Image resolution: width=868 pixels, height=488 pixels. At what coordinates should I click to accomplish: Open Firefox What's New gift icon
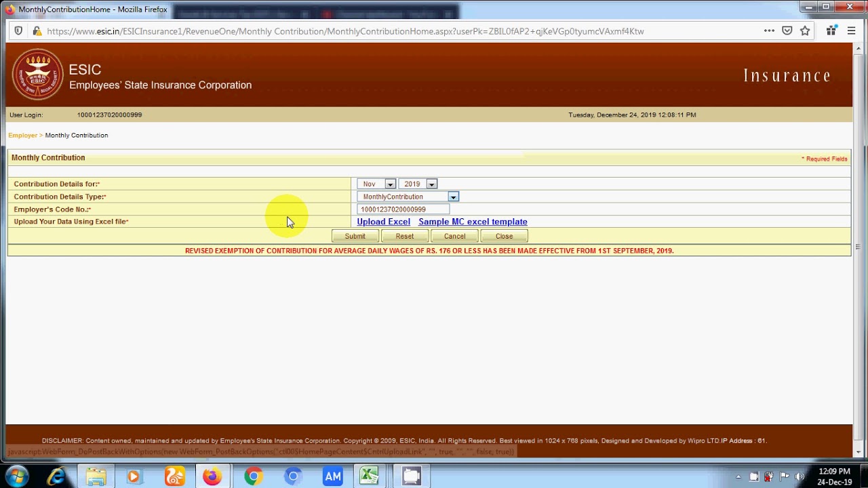tap(831, 30)
